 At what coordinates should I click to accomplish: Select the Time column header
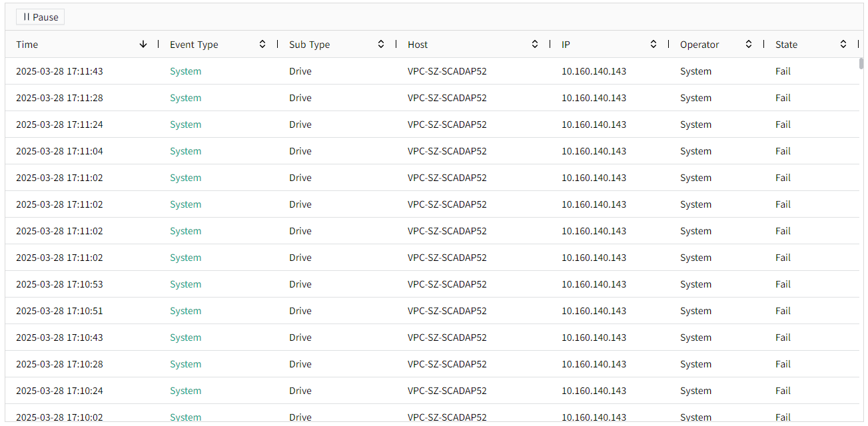pyautogui.click(x=27, y=45)
